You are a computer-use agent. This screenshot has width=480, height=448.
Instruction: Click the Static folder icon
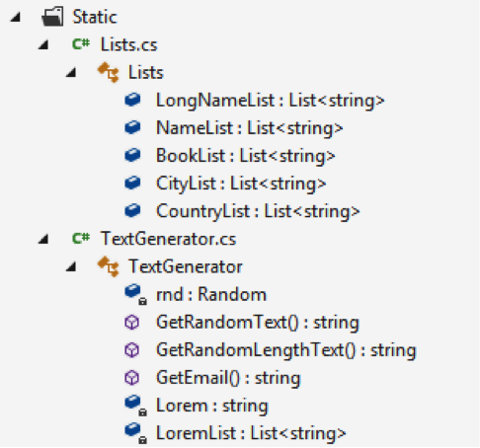pyautogui.click(x=52, y=17)
